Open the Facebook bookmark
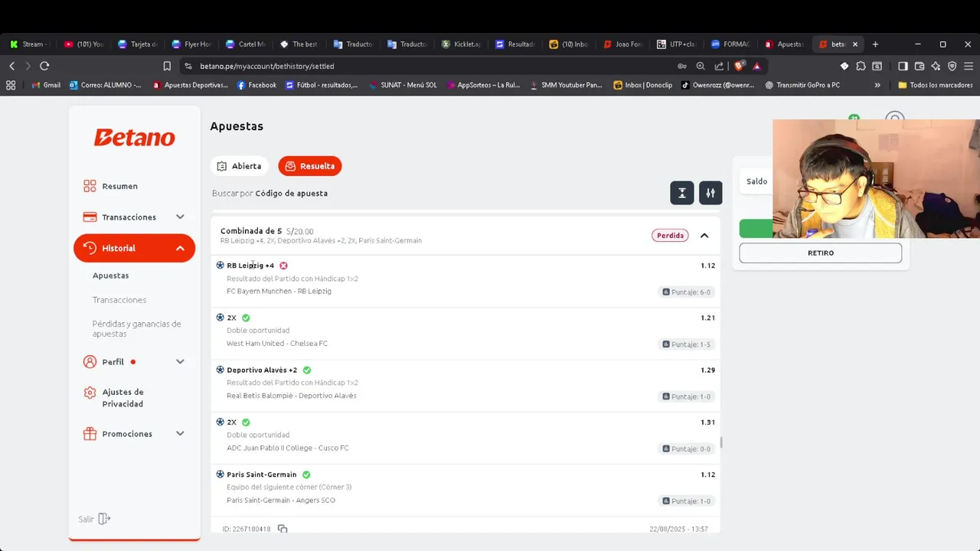The height and width of the screenshot is (551, 980). point(256,85)
